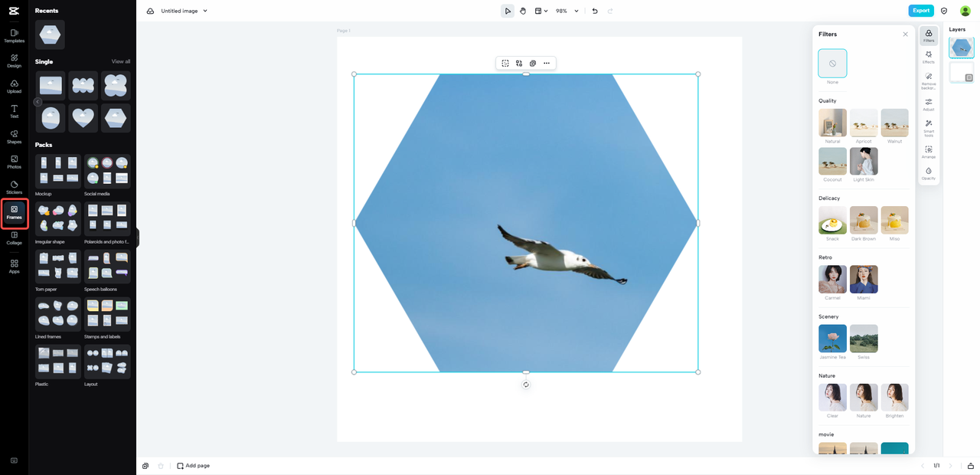
Task: Open the Mockup frames pack
Action: click(58, 172)
